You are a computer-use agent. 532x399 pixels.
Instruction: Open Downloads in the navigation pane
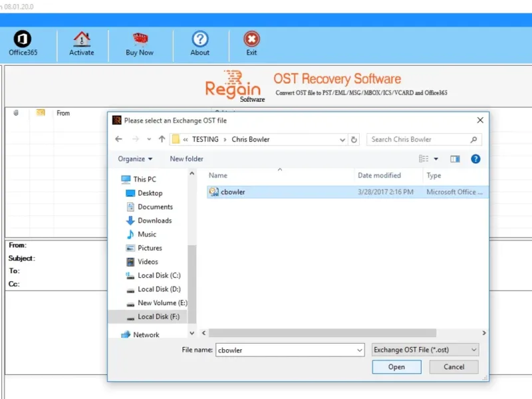154,221
